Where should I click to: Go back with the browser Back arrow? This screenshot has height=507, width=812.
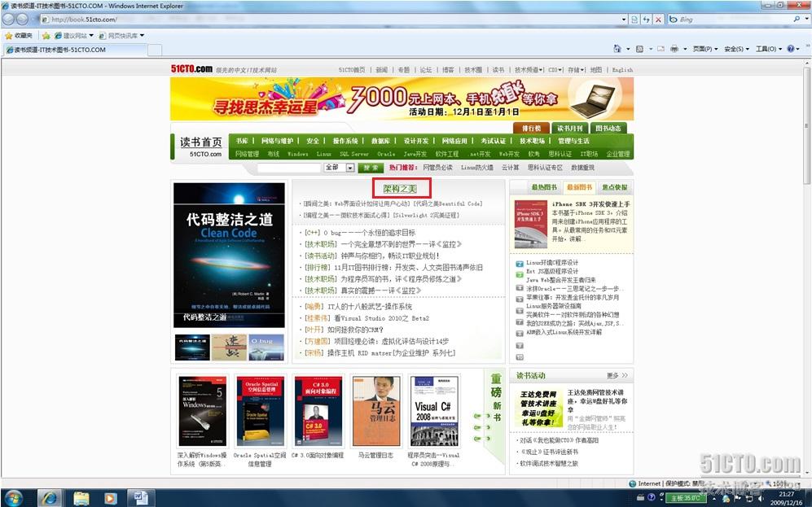tap(8, 20)
